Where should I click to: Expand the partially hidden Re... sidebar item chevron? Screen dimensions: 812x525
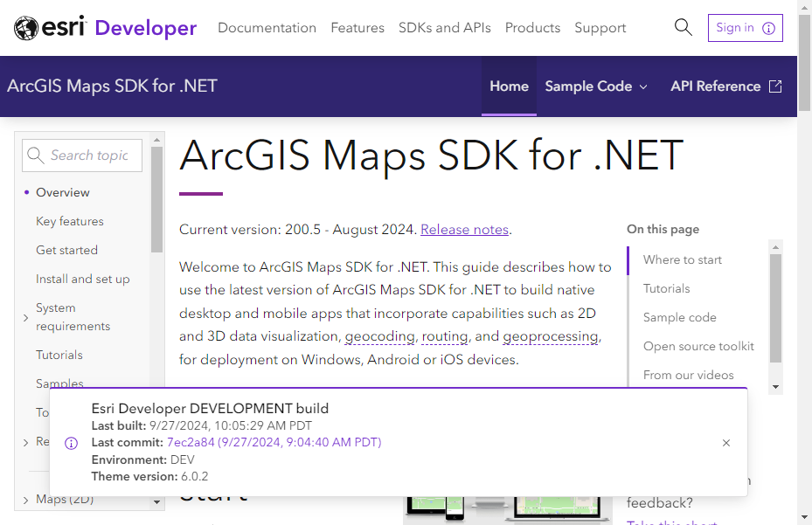pos(26,442)
